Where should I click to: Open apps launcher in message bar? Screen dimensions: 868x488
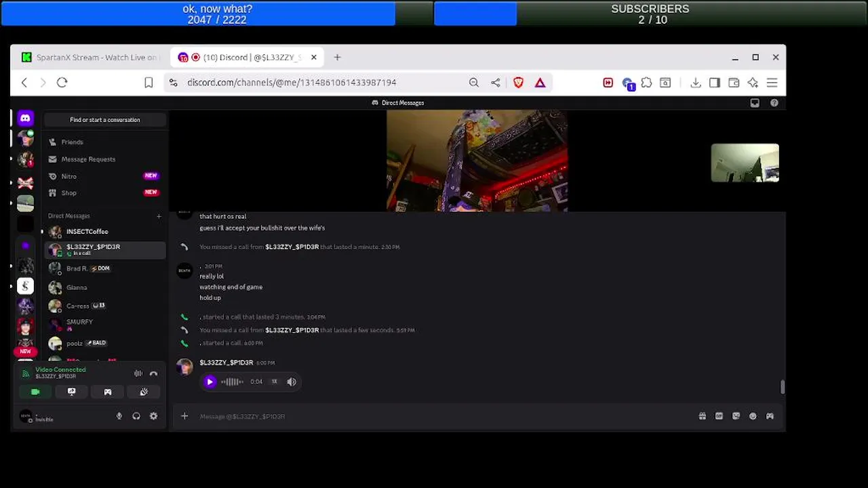(x=770, y=416)
